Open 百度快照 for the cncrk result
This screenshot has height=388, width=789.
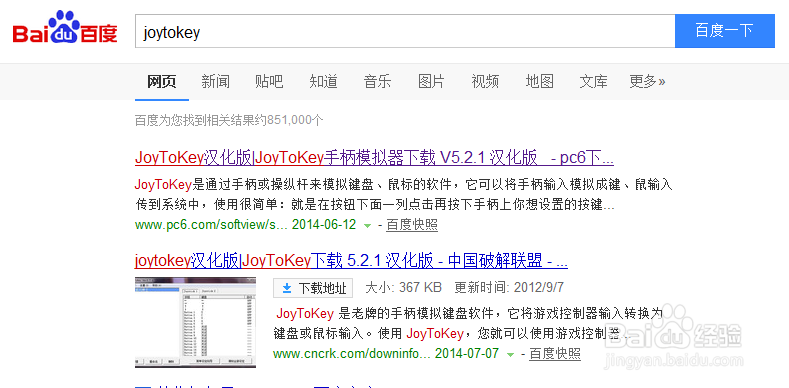[x=555, y=354]
